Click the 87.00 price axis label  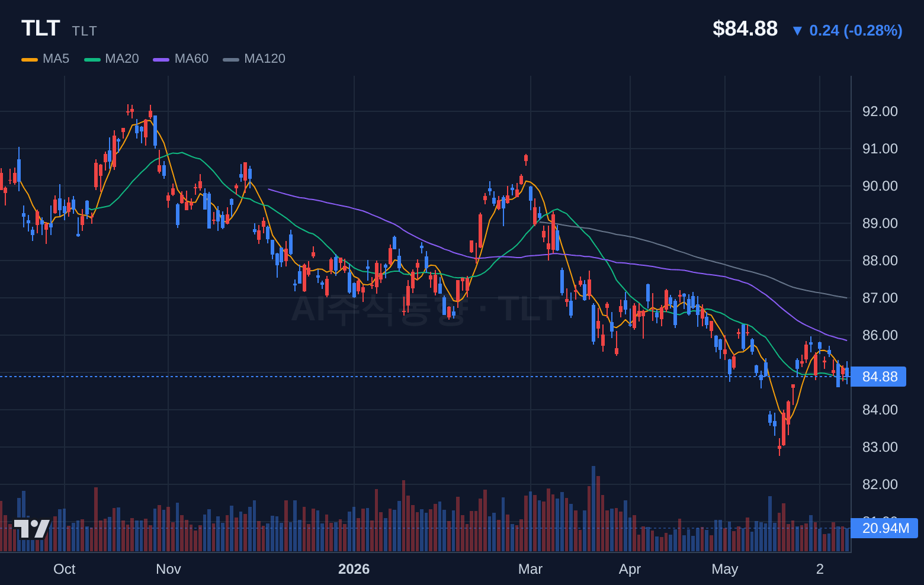coord(880,298)
